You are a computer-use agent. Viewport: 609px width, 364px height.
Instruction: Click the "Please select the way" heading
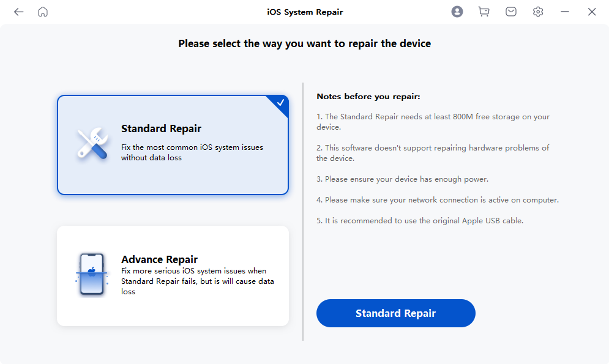click(x=304, y=44)
